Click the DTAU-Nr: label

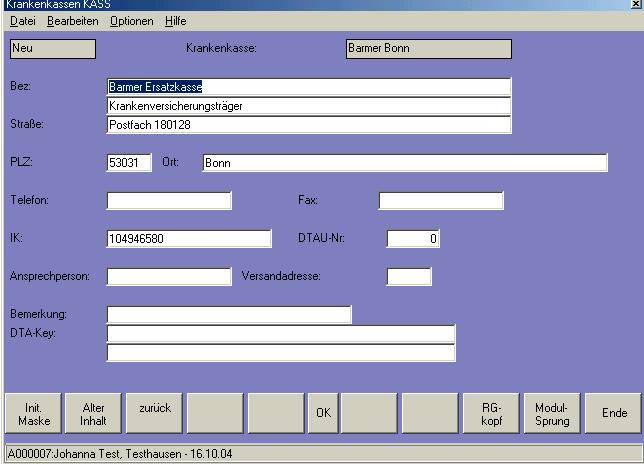point(321,238)
